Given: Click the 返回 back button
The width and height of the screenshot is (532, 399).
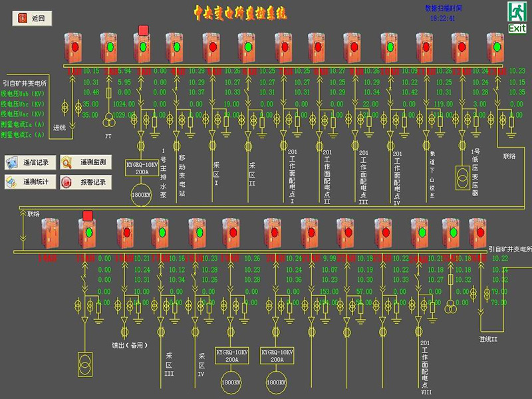Looking at the screenshot, I should click(x=32, y=19).
